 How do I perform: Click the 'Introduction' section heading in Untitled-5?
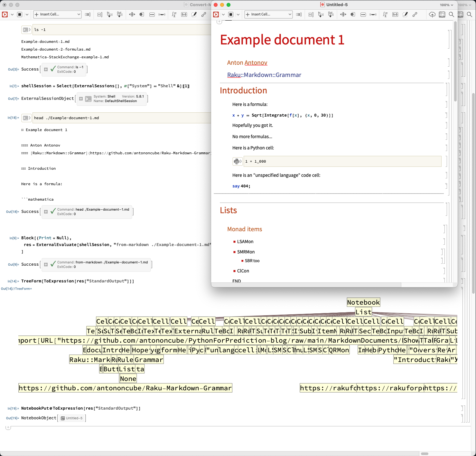243,90
